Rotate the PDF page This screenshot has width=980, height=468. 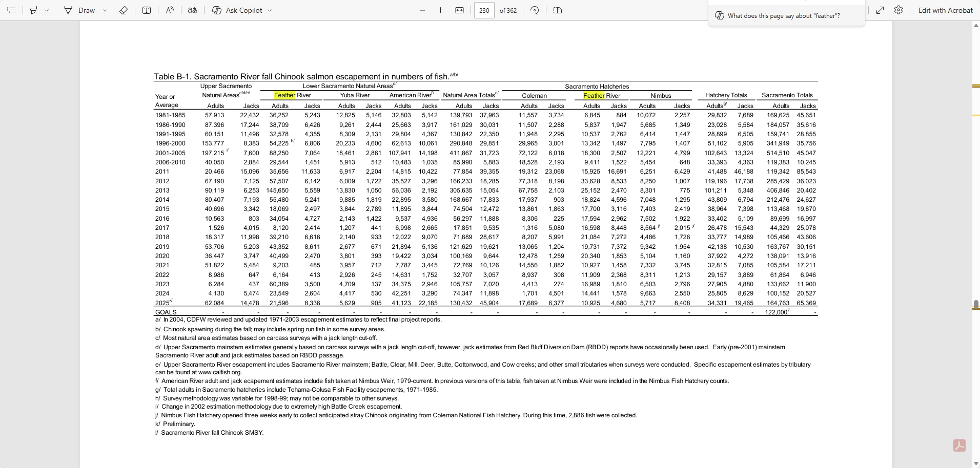tap(535, 10)
